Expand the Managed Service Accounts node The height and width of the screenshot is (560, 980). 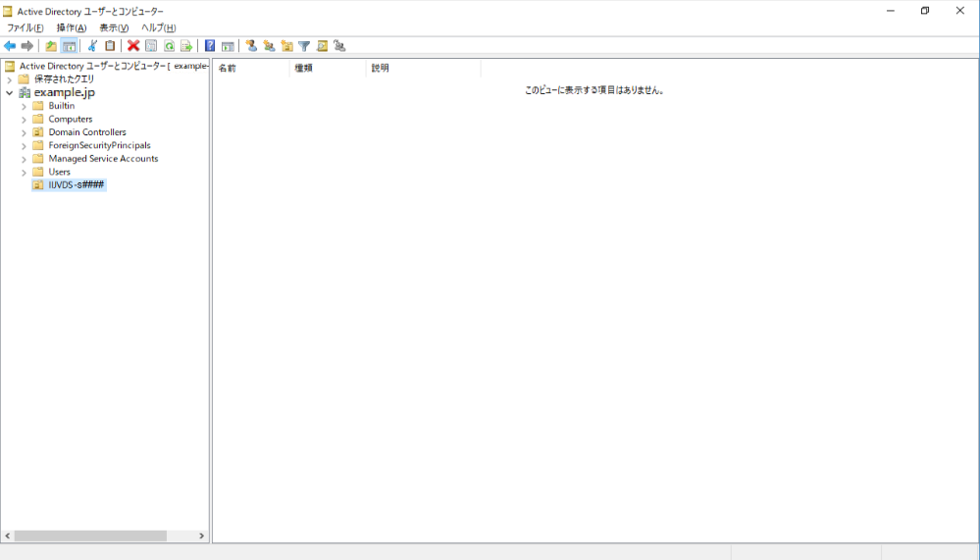(x=24, y=159)
